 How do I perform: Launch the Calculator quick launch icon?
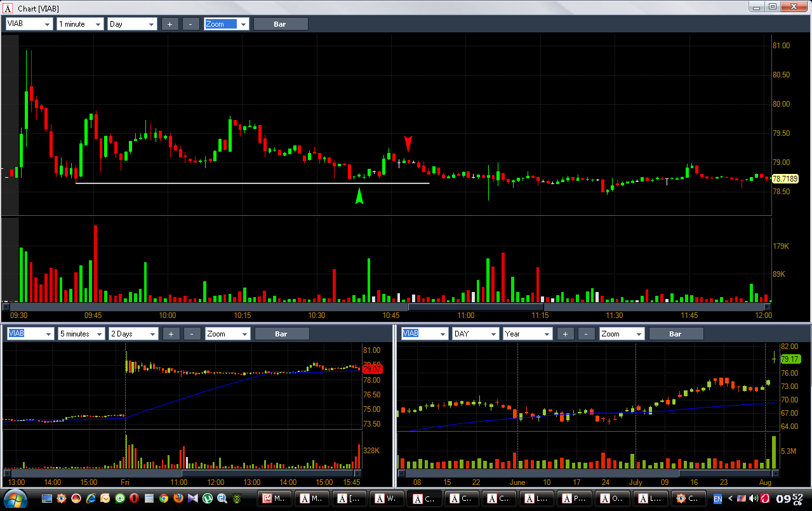click(x=149, y=498)
